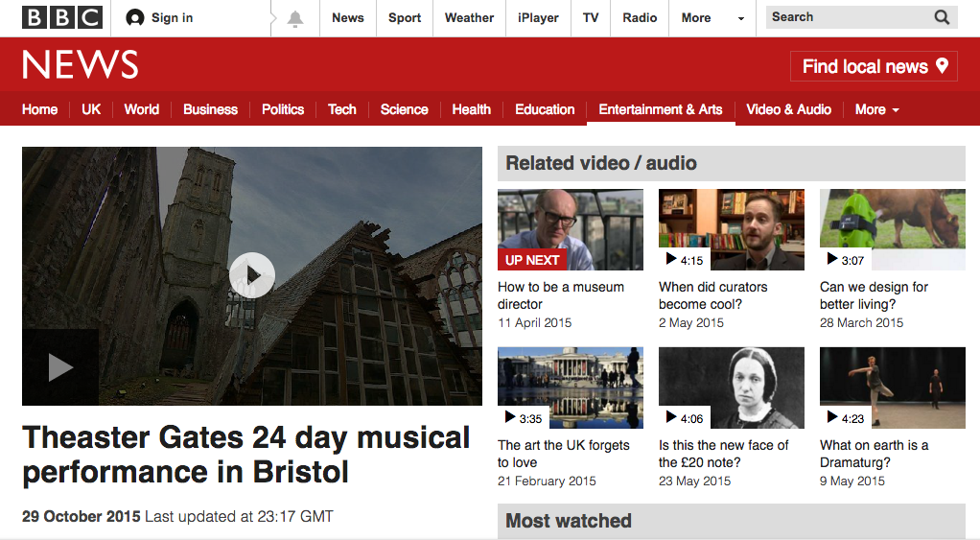
Task: Click the curators video thumbnail with bookshelf
Action: [x=732, y=229]
